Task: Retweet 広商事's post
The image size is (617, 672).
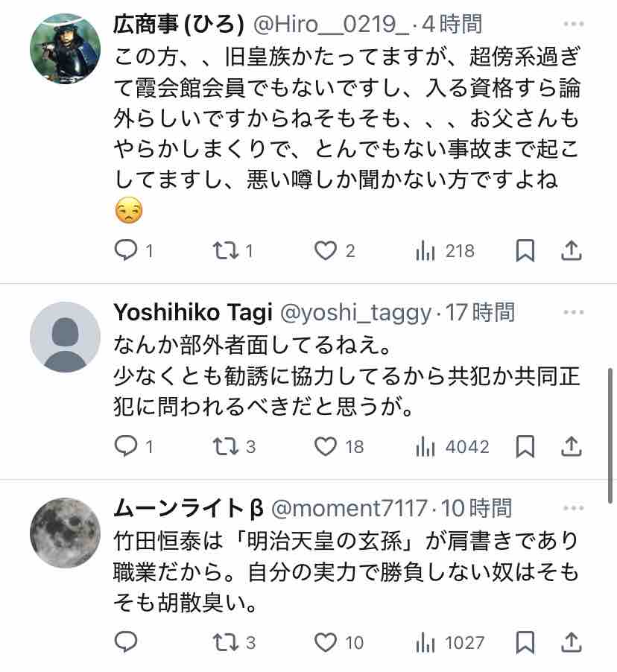Action: (x=224, y=251)
